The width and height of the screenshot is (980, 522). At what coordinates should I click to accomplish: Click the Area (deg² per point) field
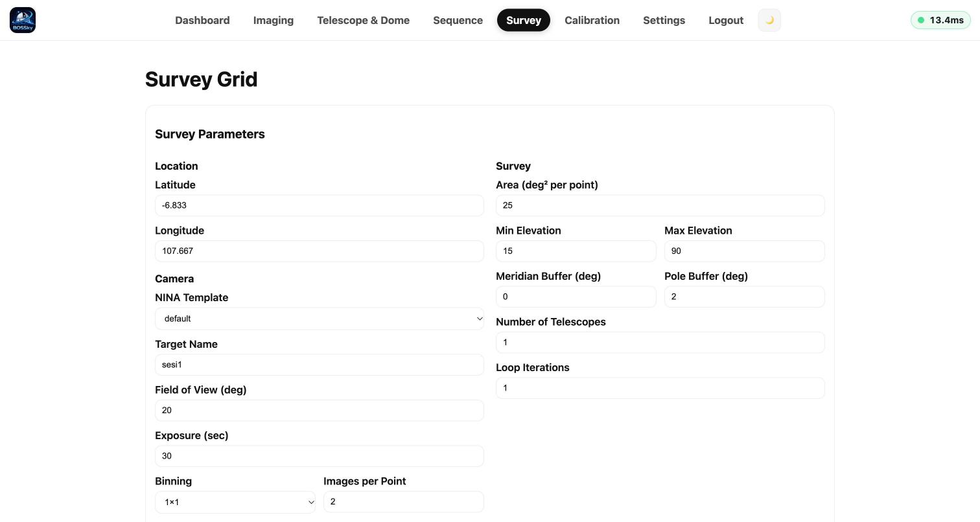point(660,205)
